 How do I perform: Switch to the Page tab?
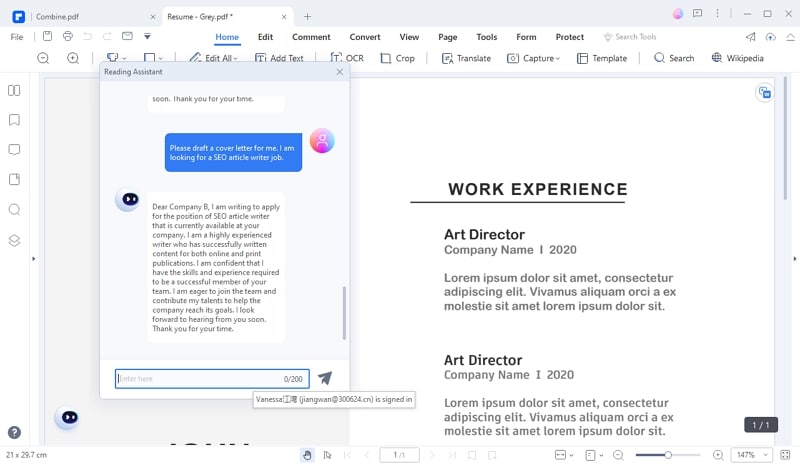click(x=447, y=37)
